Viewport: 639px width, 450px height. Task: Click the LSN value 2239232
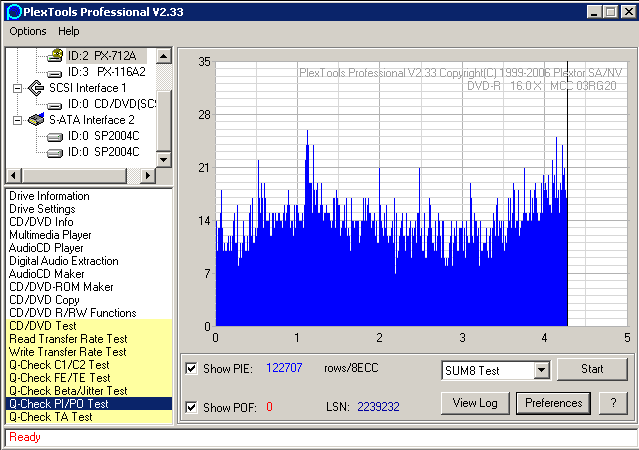coord(378,407)
